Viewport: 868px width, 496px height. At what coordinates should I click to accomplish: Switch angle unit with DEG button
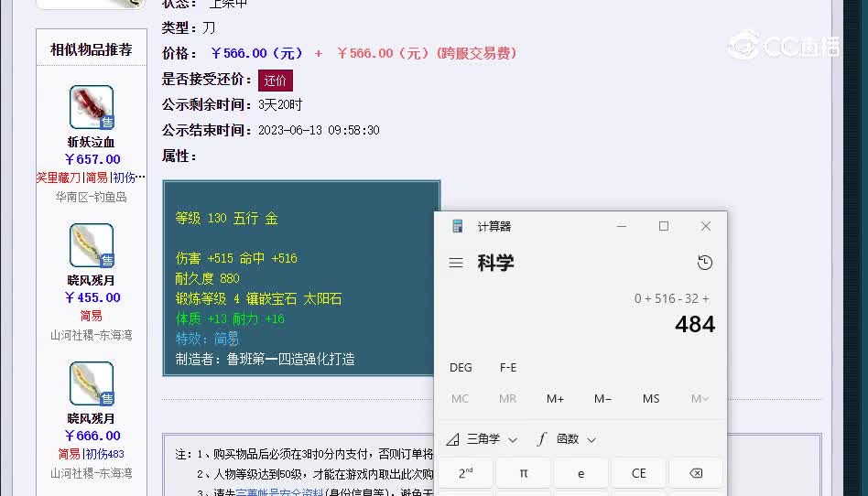click(x=461, y=368)
